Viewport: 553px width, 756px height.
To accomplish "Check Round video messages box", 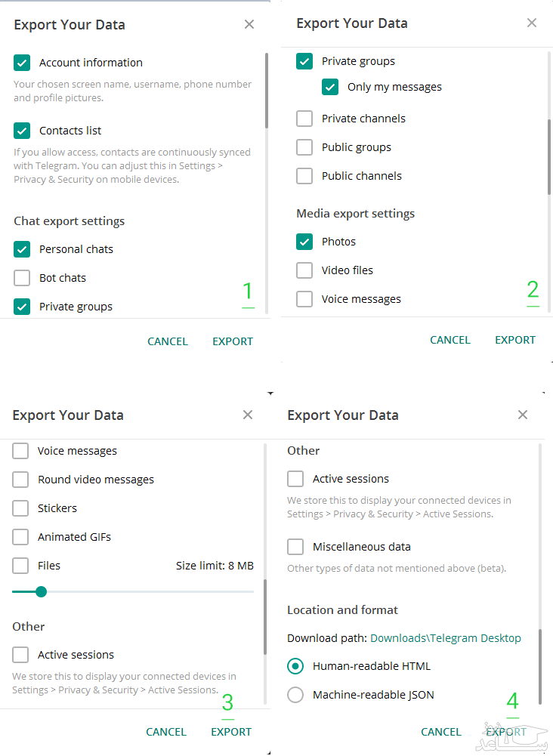I will (x=20, y=480).
